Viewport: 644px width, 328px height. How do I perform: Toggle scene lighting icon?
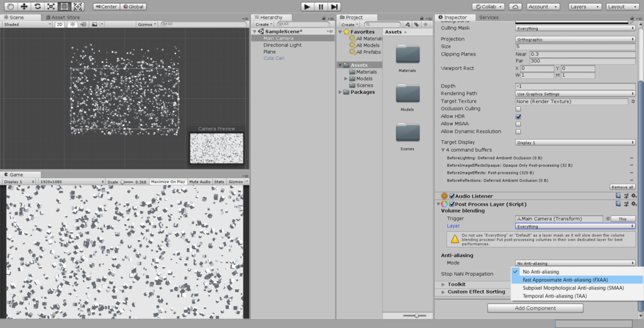click(73, 25)
